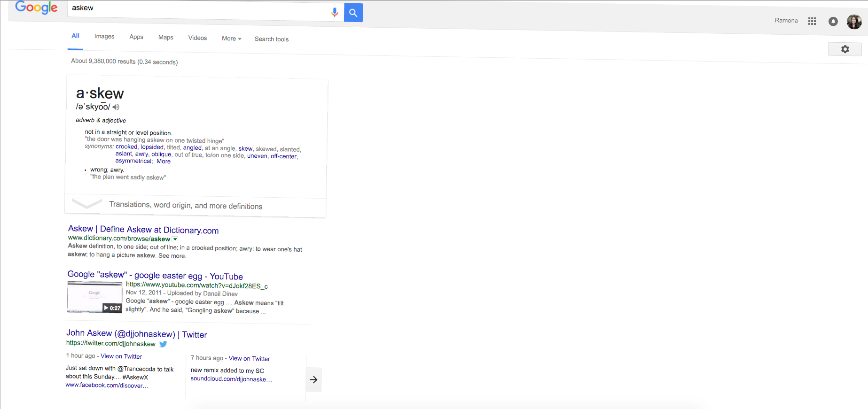Expand the More search menu

(232, 39)
